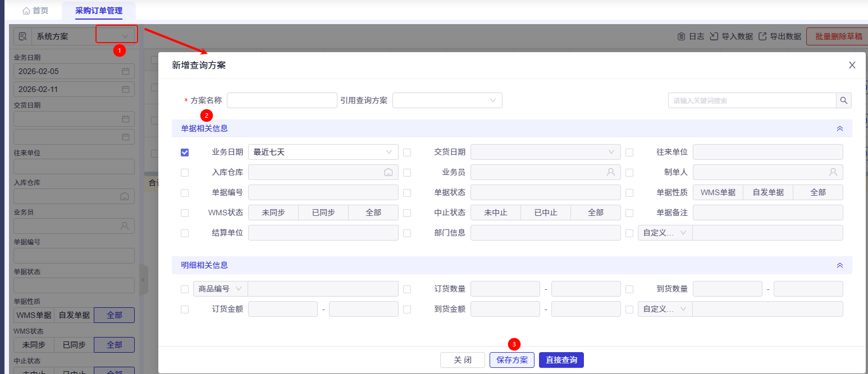Click the search magnifier icon in the dialog
This screenshot has height=374, width=868.
coord(844,100)
